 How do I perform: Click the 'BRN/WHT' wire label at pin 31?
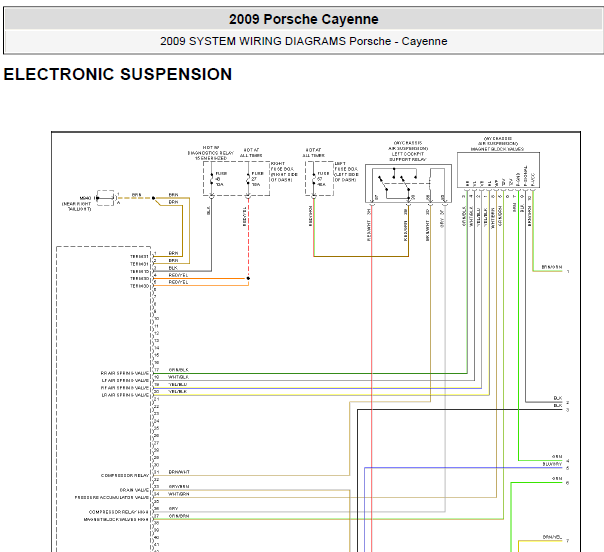pyautogui.click(x=179, y=472)
